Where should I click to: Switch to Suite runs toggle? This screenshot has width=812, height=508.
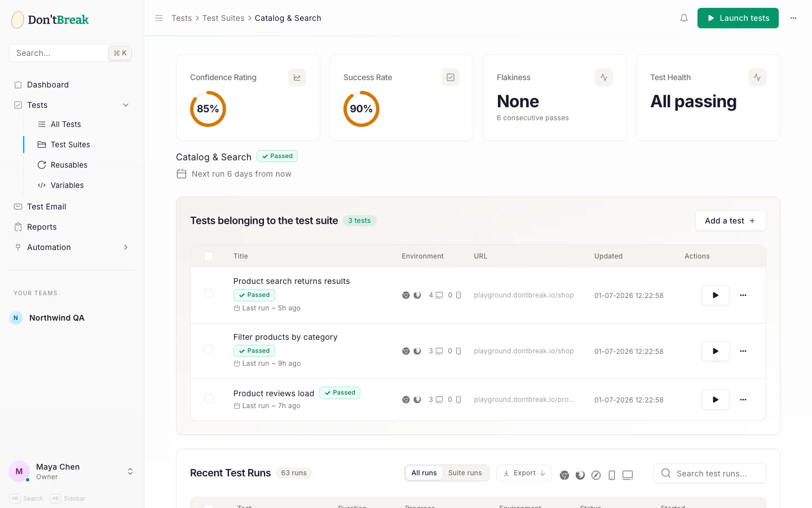[465, 473]
